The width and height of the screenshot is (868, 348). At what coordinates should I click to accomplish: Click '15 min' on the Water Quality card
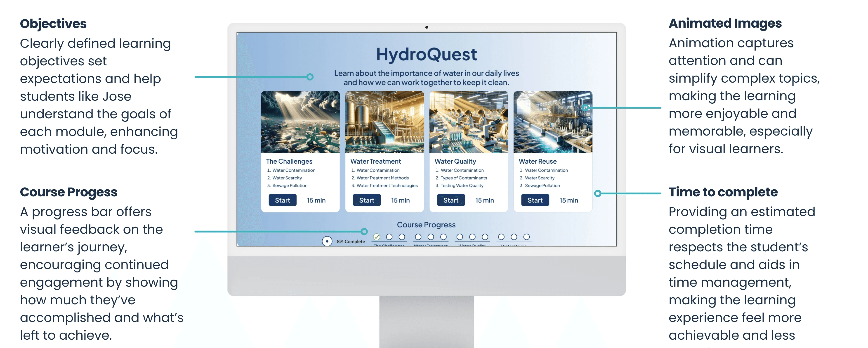485,200
